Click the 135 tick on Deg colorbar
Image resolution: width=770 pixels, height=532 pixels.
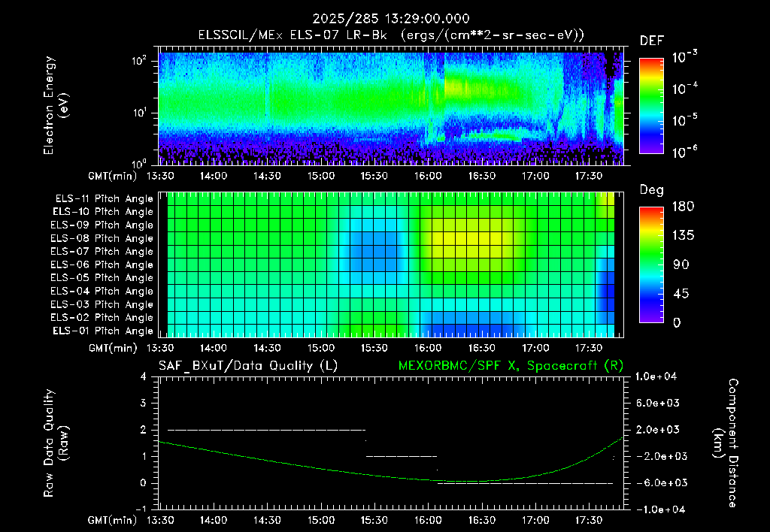coord(684,236)
